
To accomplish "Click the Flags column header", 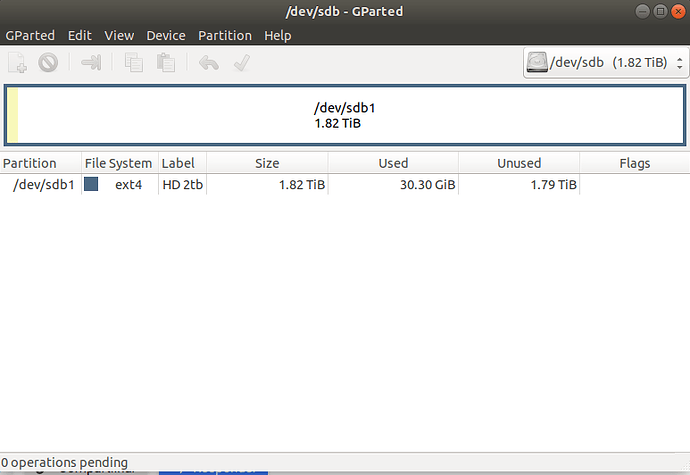I will (635, 163).
